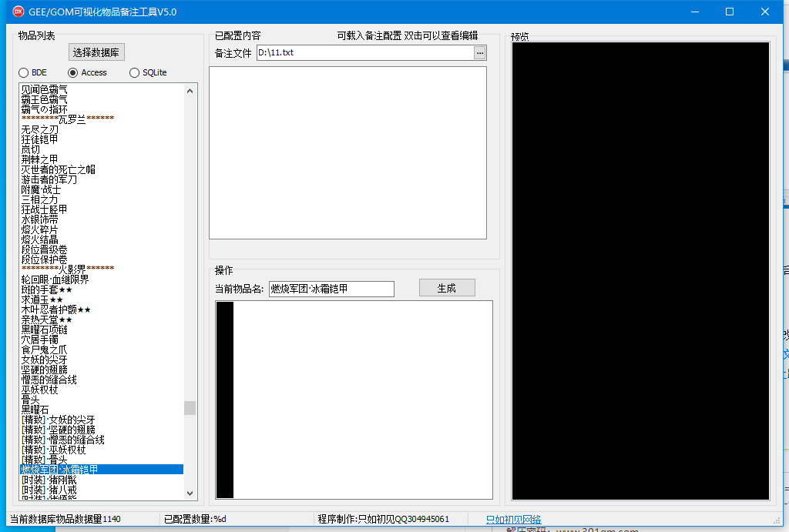Screen dimensions: 789x532
Task: Click the item list scroll up arrow
Action: tap(190, 91)
